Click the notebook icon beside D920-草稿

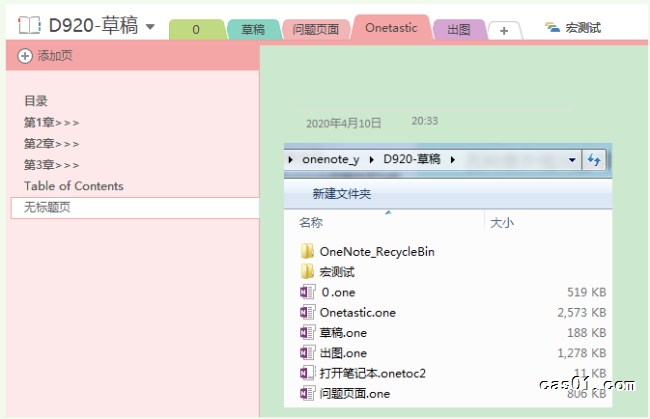(29, 25)
